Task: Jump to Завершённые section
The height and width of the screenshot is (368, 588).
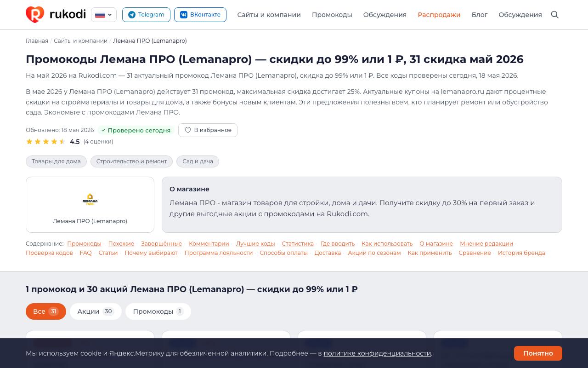Action: click(161, 244)
